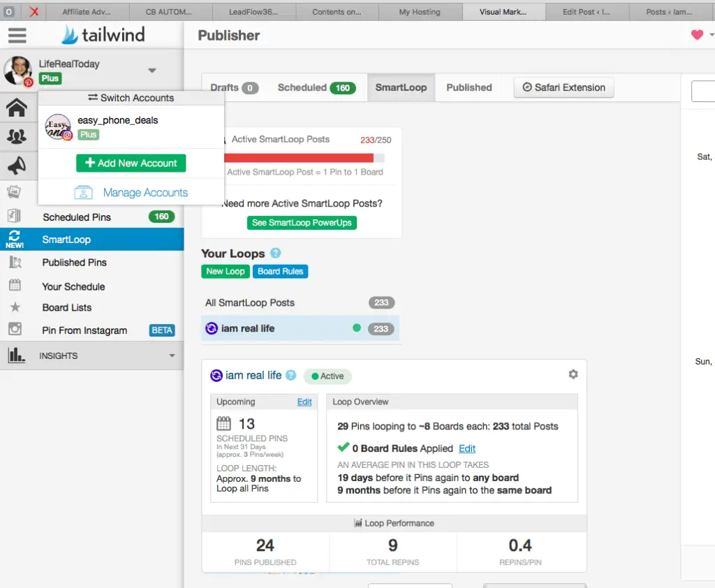Click the Active status badge
The width and height of the screenshot is (715, 588).
(327, 376)
